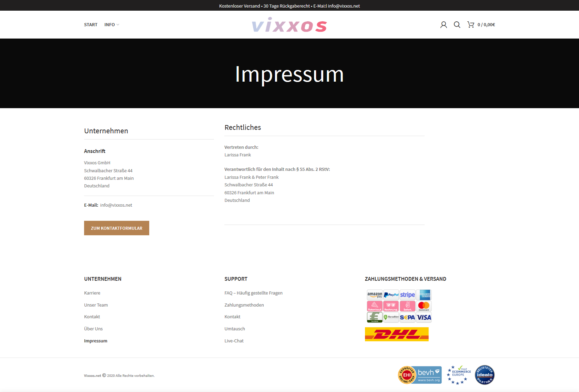Click the pink Rechnung icon
This screenshot has height=392, width=579.
click(391, 306)
